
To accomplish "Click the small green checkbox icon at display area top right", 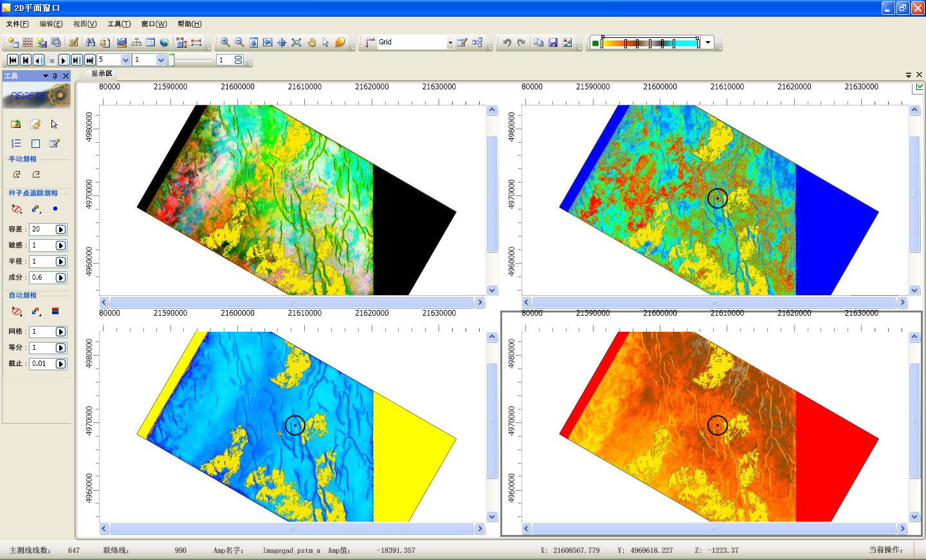I will coord(919,87).
